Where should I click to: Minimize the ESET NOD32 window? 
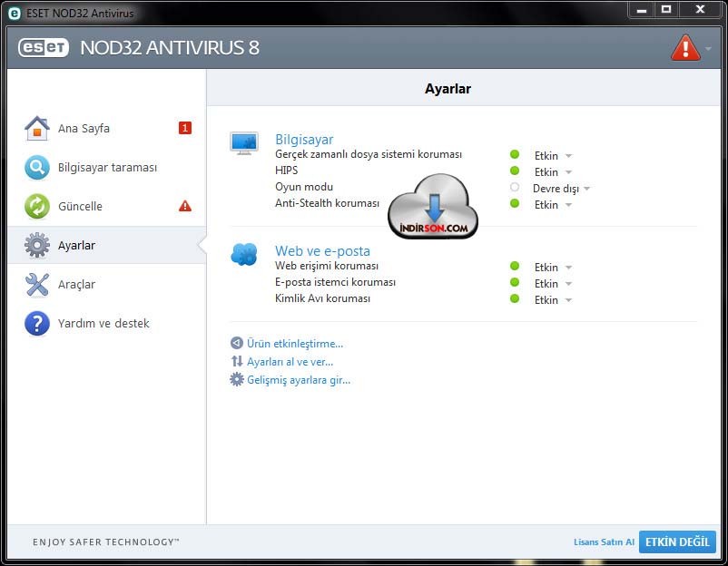(x=642, y=10)
